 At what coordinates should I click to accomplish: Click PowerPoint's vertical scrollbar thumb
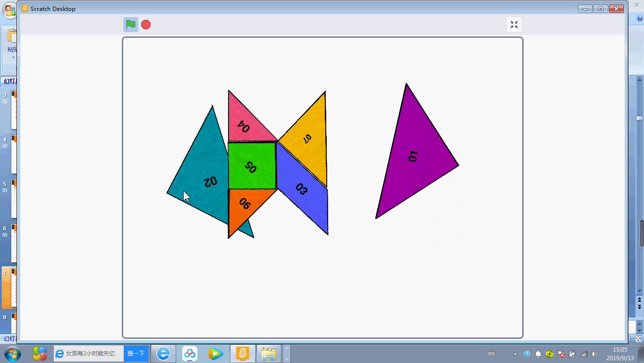pos(640,118)
